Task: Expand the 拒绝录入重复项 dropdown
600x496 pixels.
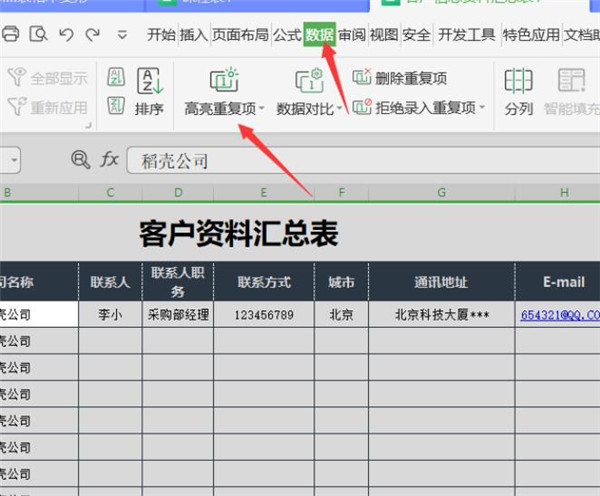Action: tap(482, 108)
